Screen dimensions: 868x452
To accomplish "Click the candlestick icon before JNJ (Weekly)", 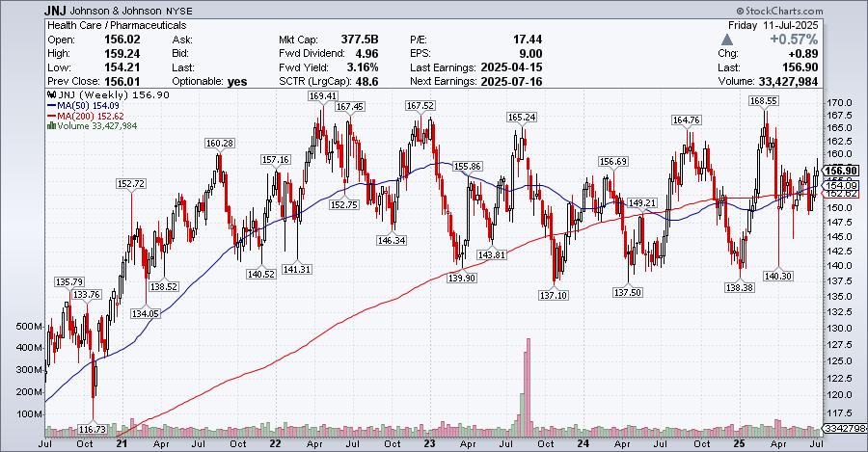I will pos(52,95).
